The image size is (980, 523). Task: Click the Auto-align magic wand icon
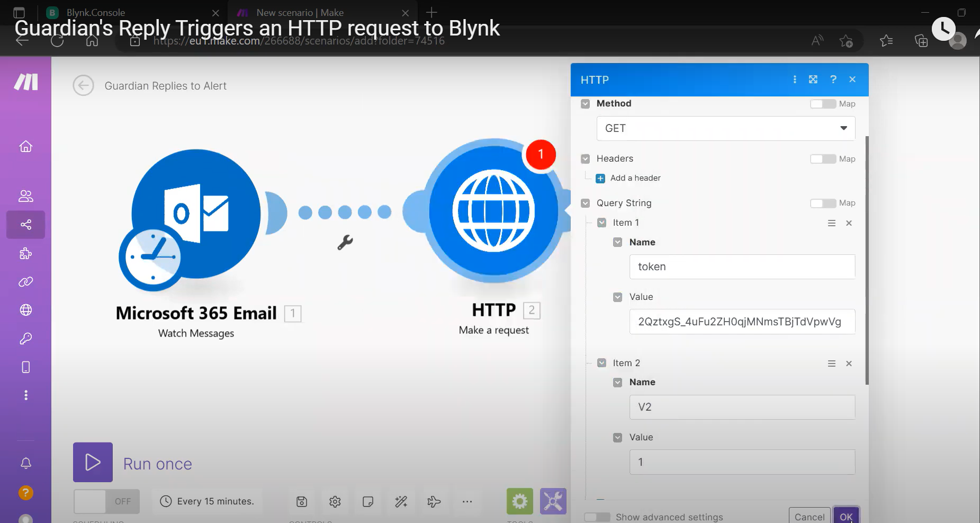401,501
